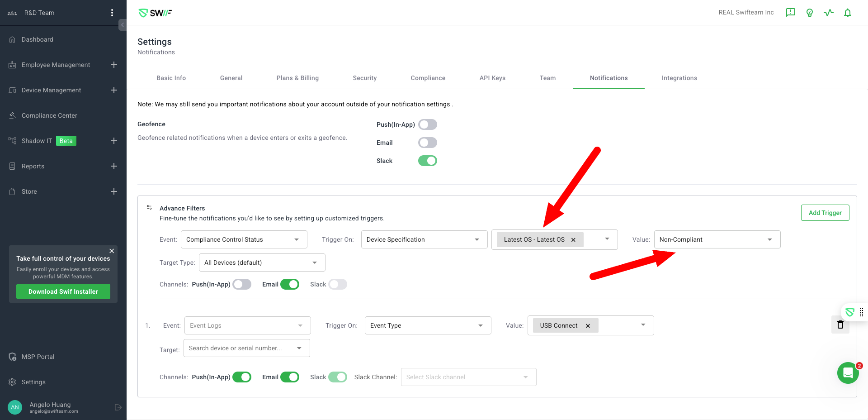Image resolution: width=868 pixels, height=420 pixels.
Task: Click the Add Trigger button
Action: pos(825,213)
